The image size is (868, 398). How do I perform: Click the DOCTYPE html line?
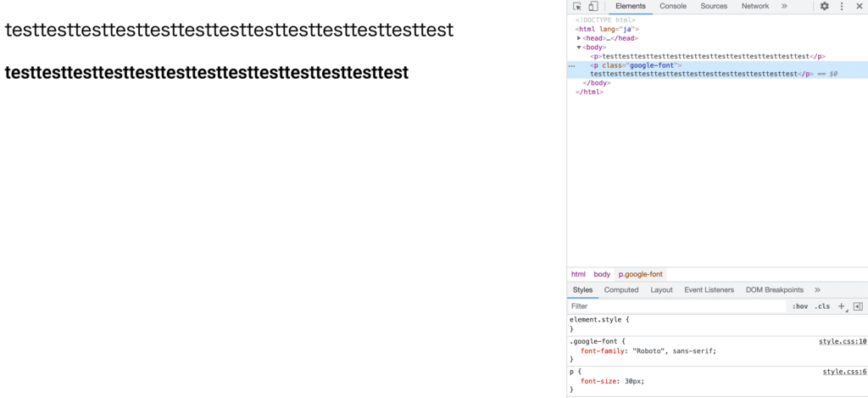pos(605,20)
